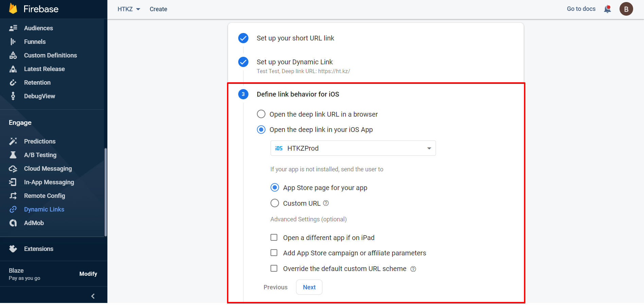
Task: Click the Go to docs link
Action: tap(581, 9)
